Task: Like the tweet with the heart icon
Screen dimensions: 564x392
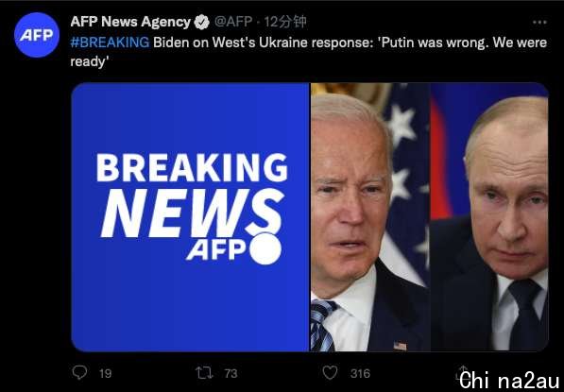Action: click(330, 373)
